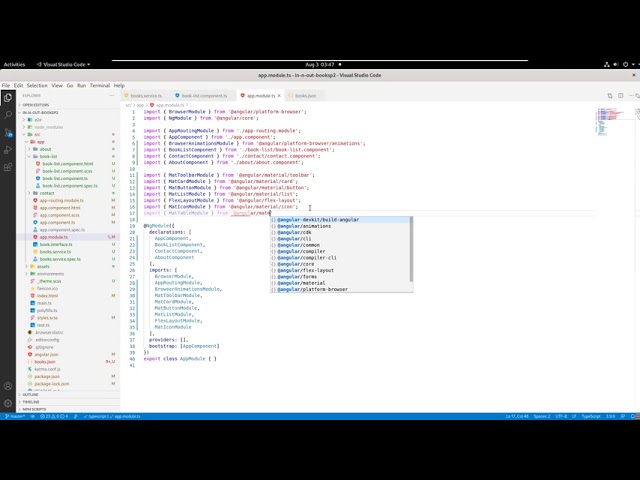Open the Selection menu
This screenshot has width=640, height=480.
pyautogui.click(x=37, y=85)
